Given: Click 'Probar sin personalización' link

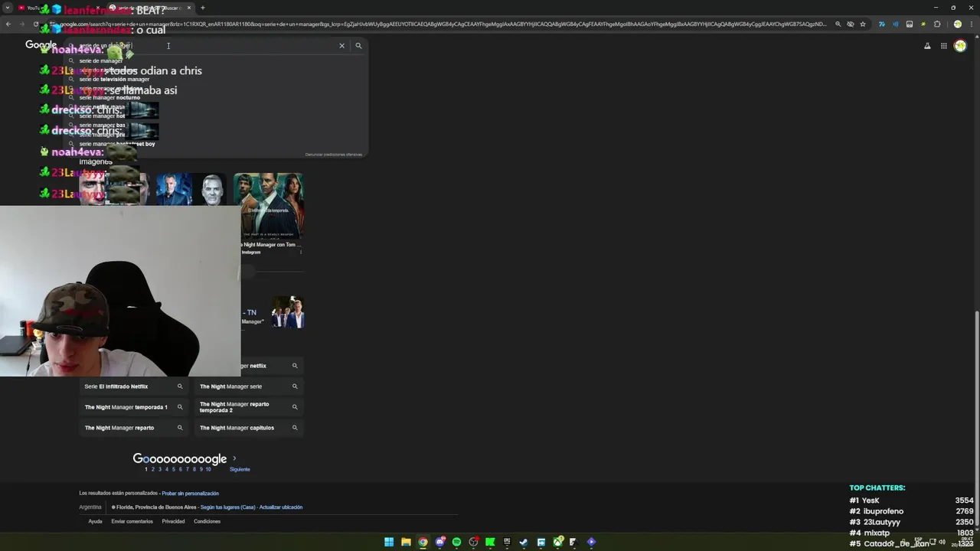Looking at the screenshot, I should coord(190,494).
